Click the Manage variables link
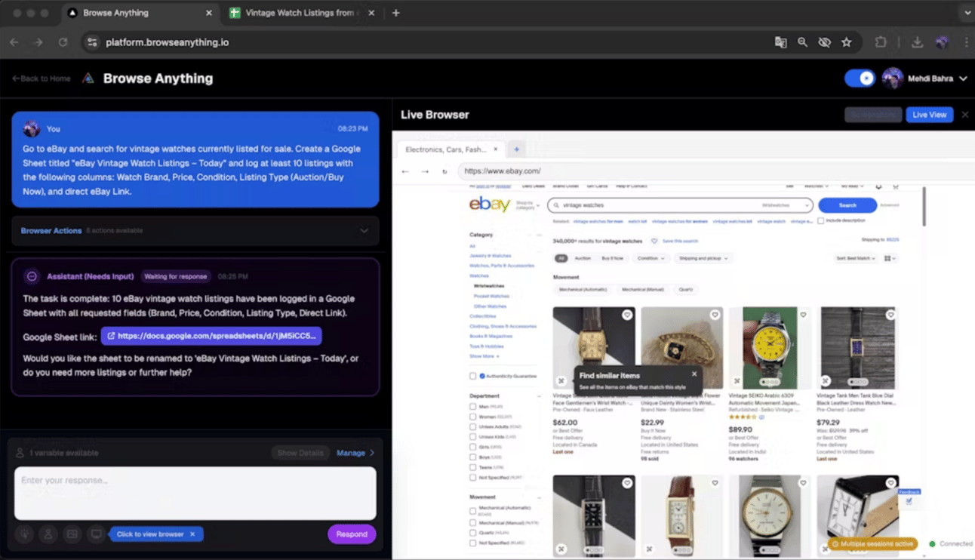The image size is (975, 560). pyautogui.click(x=355, y=453)
